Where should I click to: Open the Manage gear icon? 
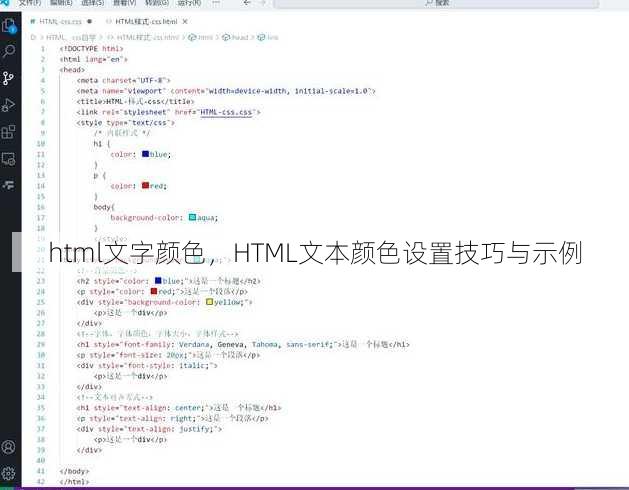pyautogui.click(x=8, y=473)
